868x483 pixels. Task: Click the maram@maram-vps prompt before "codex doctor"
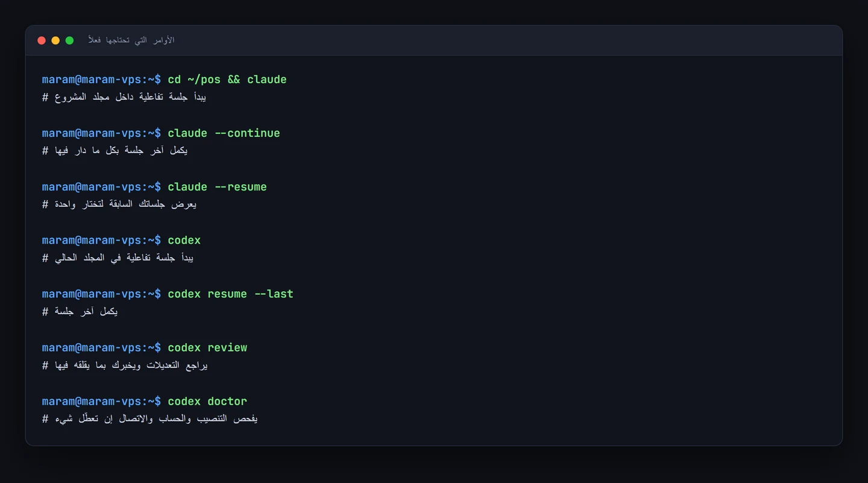tap(101, 402)
